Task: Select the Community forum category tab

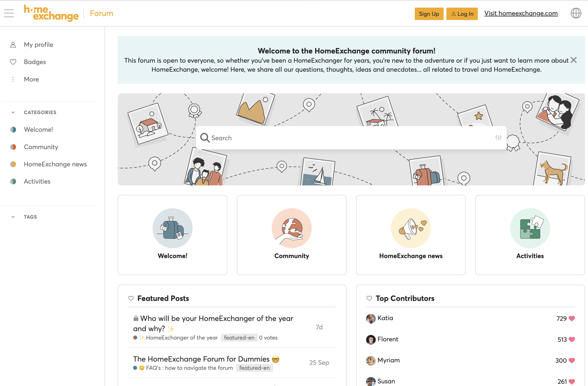Action: 292,234
